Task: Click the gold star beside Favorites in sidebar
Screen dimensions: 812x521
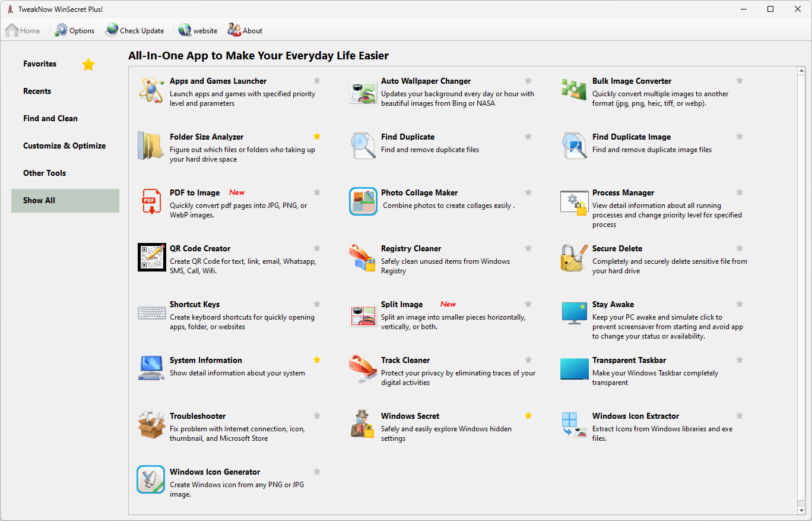Action: point(88,64)
